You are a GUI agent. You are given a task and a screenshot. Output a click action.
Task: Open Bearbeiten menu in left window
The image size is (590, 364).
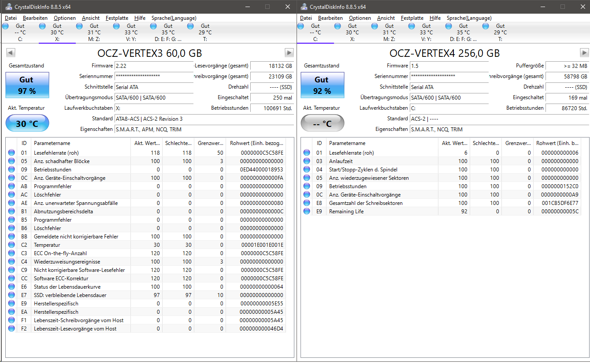pyautogui.click(x=35, y=18)
